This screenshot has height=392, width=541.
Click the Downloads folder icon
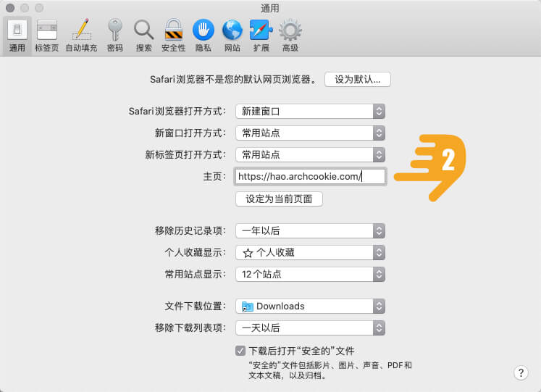[248, 306]
